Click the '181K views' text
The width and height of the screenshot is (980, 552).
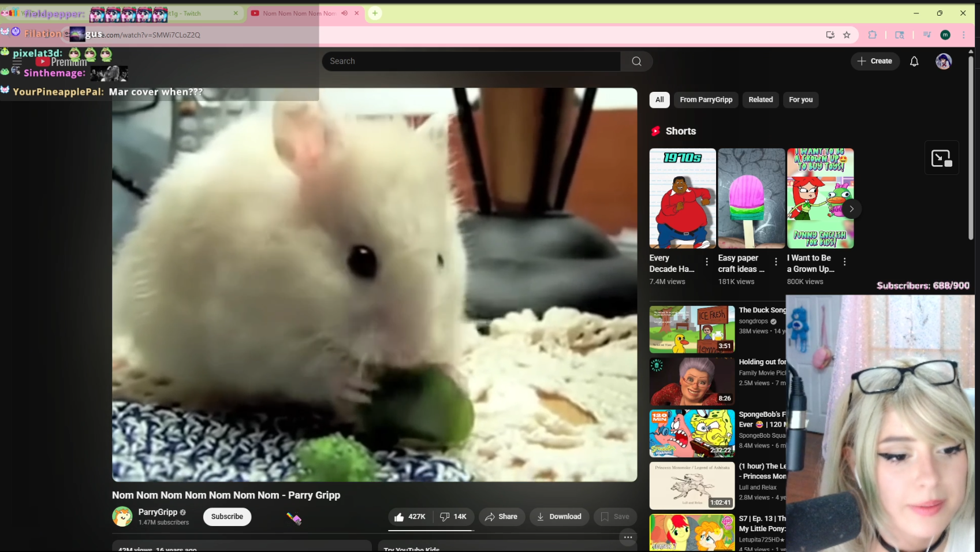point(736,282)
